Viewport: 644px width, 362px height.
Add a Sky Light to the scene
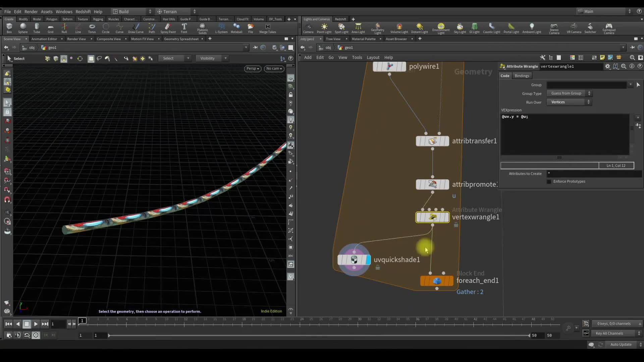(460, 28)
